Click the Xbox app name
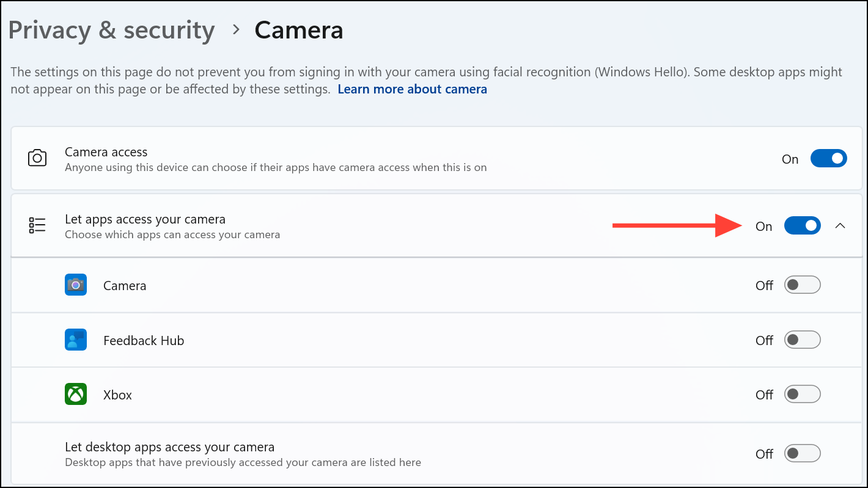The image size is (868, 488). tap(117, 395)
